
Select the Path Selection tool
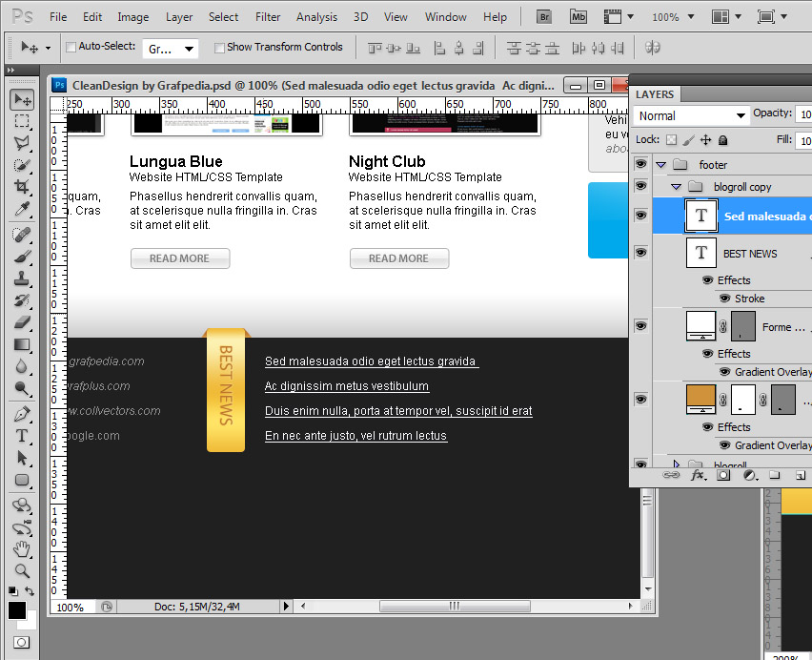point(22,458)
